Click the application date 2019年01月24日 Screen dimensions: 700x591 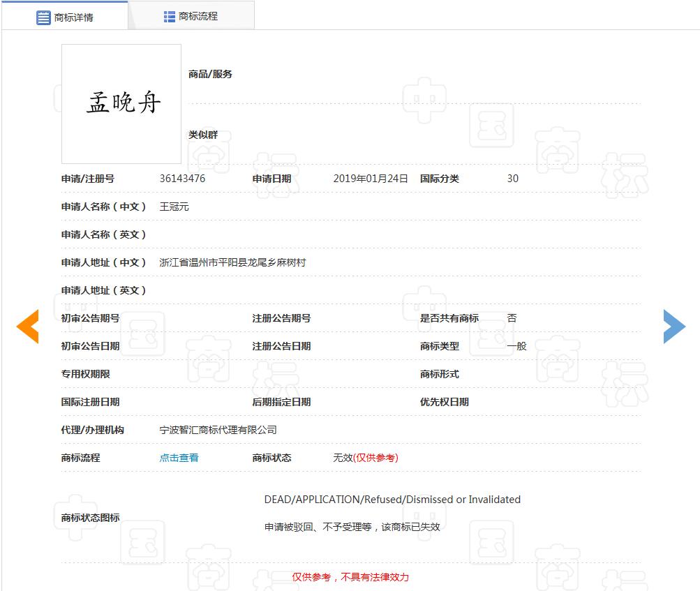point(370,179)
